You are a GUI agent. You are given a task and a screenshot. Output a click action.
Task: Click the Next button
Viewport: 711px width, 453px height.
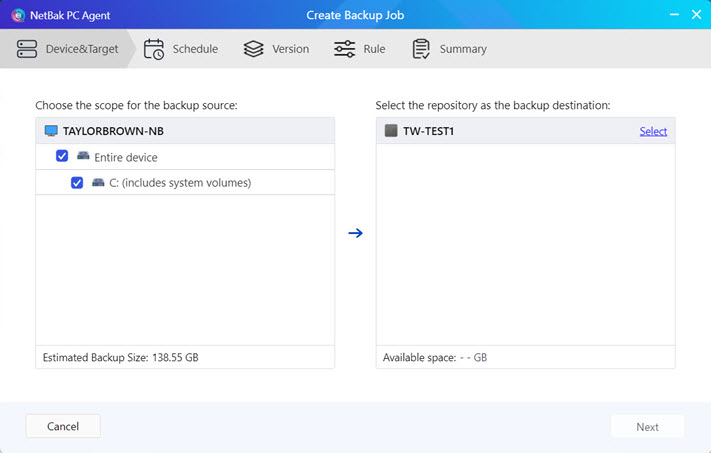647,427
